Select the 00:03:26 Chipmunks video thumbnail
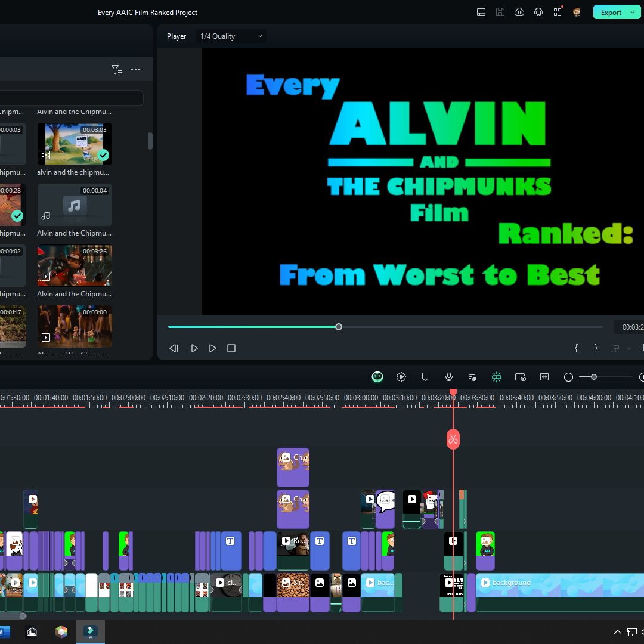Viewport: 644px width, 644px height. (x=75, y=265)
